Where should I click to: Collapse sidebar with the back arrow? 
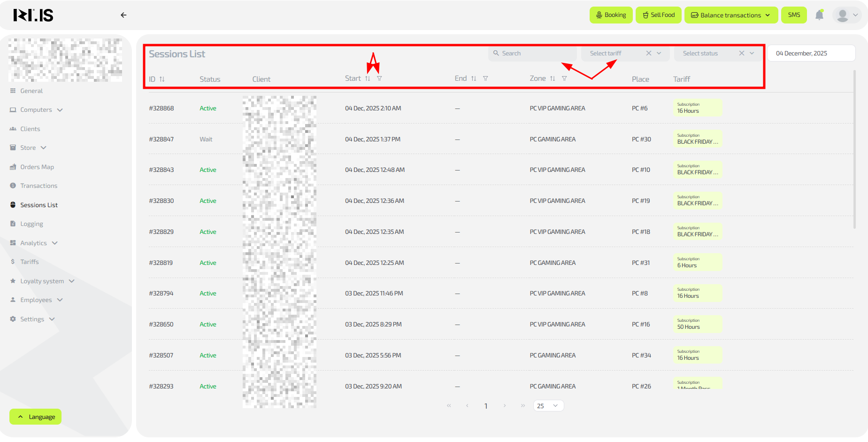pyautogui.click(x=123, y=15)
